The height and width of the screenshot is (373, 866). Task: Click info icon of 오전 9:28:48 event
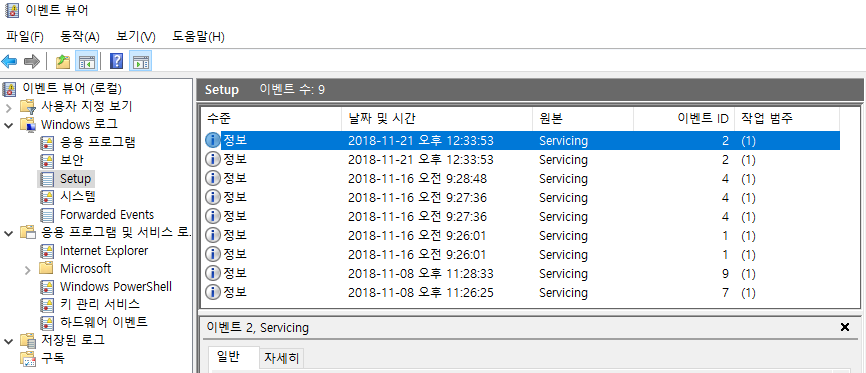pos(213,178)
